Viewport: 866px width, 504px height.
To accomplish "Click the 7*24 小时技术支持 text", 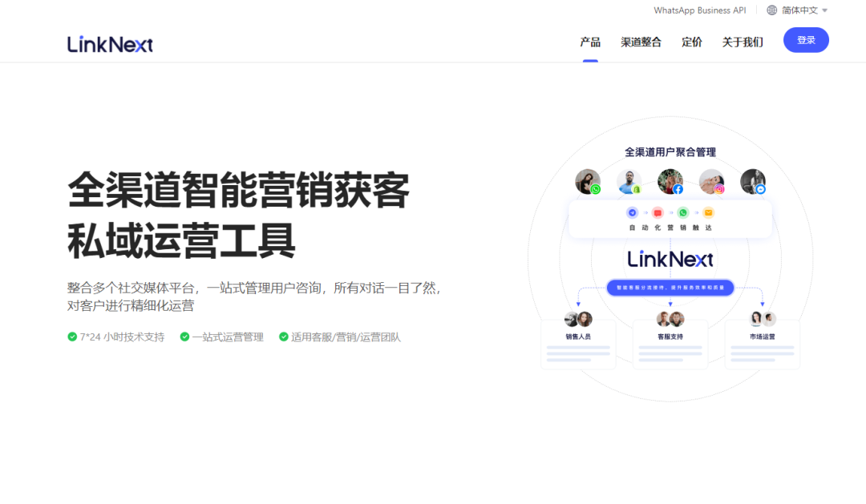I will (x=122, y=337).
